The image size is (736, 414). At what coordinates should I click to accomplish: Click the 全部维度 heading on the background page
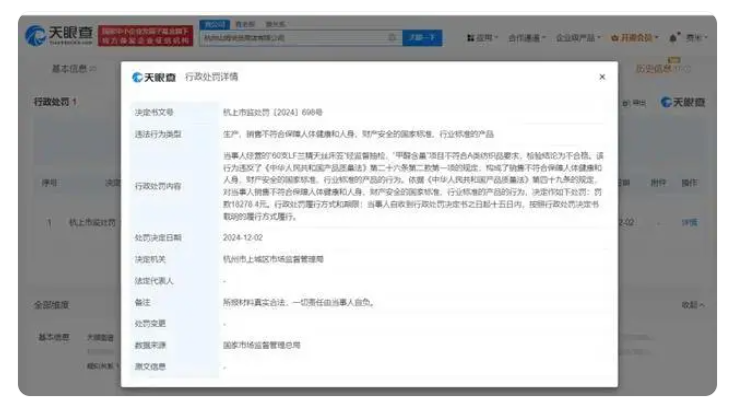tap(51, 305)
